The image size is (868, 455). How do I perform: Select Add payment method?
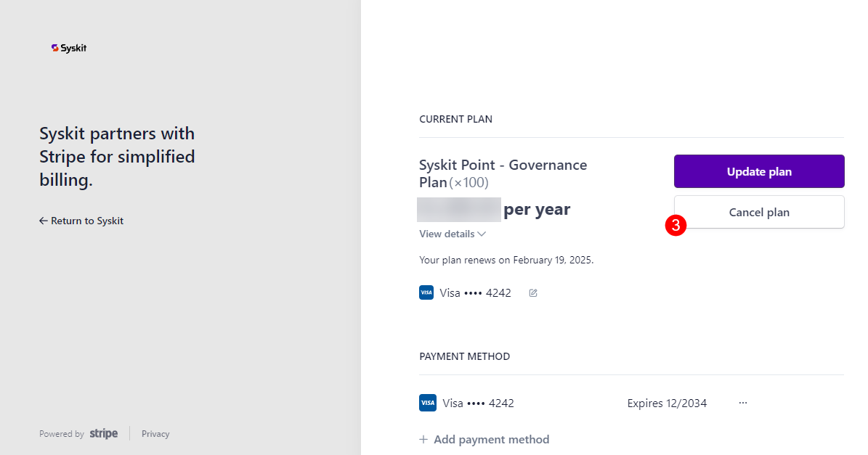coord(491,439)
